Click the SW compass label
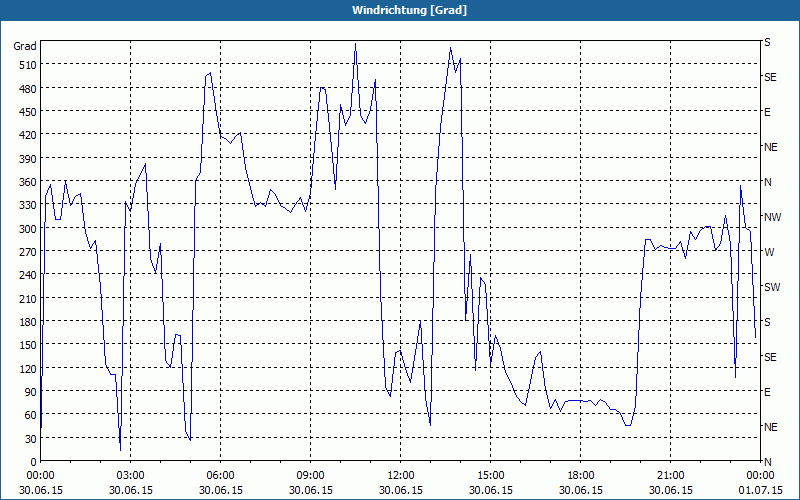This screenshot has width=800, height=500. [x=772, y=287]
